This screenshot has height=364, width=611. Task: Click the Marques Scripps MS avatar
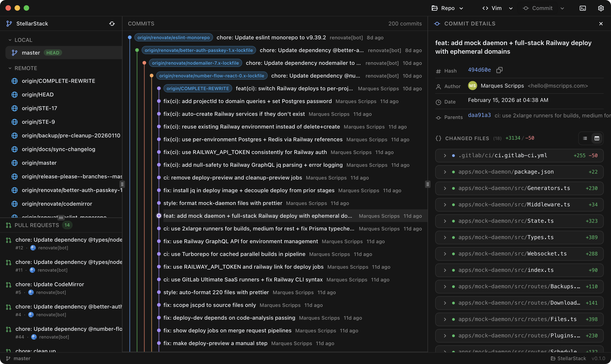click(x=472, y=86)
